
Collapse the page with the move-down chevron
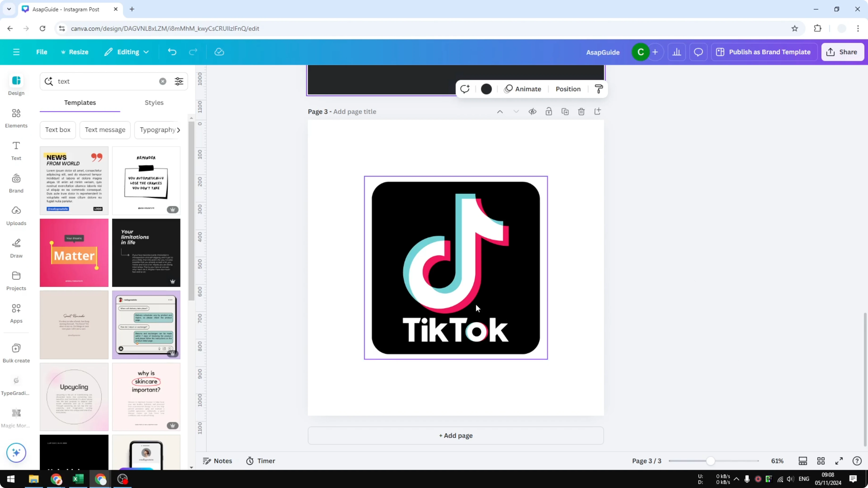516,112
